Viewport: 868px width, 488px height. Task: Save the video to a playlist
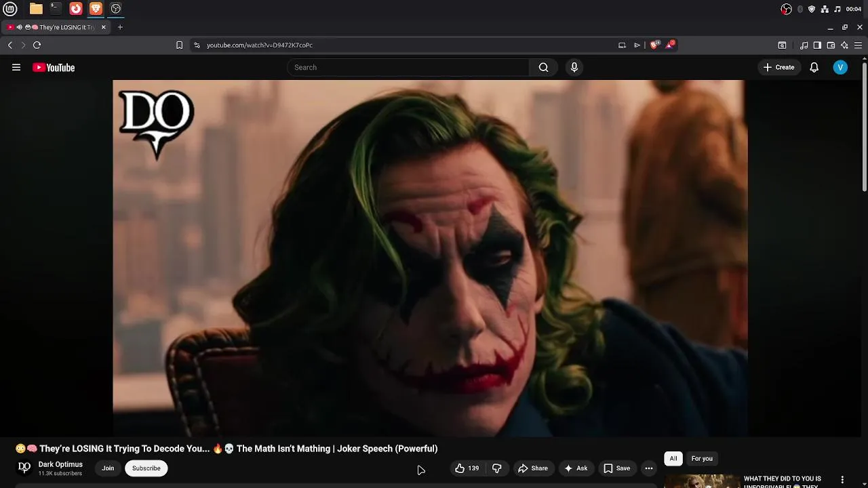pyautogui.click(x=617, y=468)
